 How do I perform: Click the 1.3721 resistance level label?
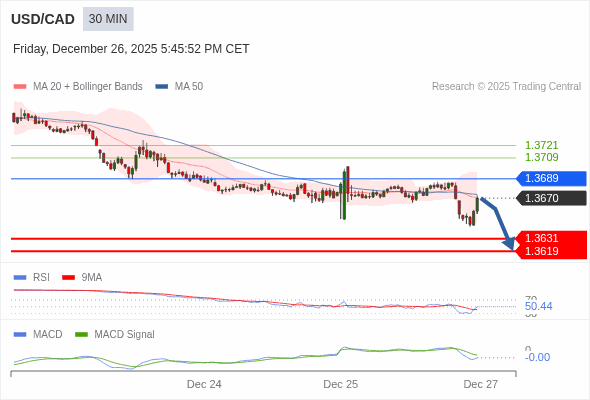[541, 145]
